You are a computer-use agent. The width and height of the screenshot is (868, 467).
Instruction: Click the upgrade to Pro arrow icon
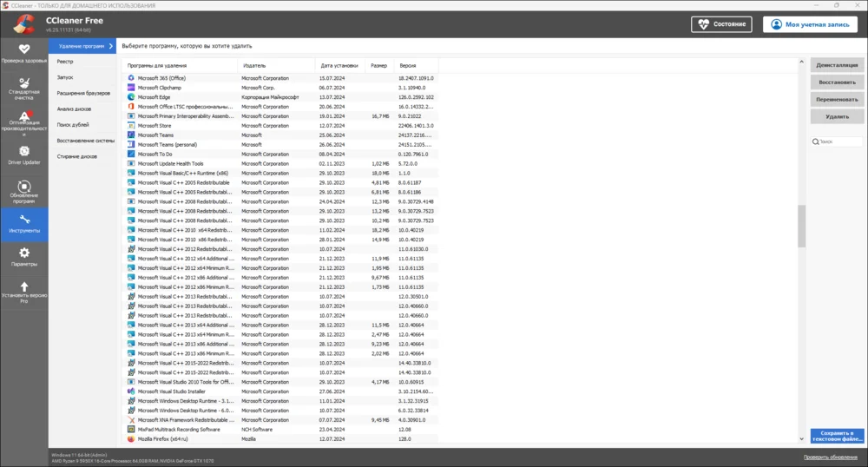coord(23,286)
